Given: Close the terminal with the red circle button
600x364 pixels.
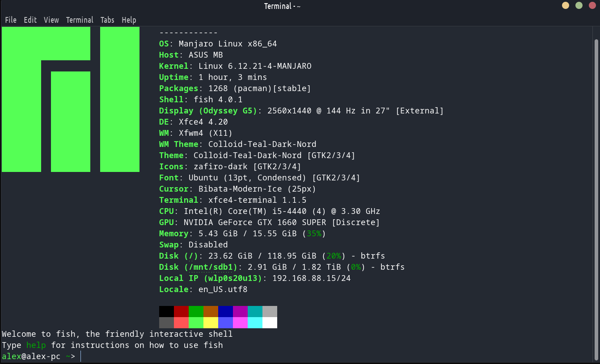Looking at the screenshot, I should point(592,6).
